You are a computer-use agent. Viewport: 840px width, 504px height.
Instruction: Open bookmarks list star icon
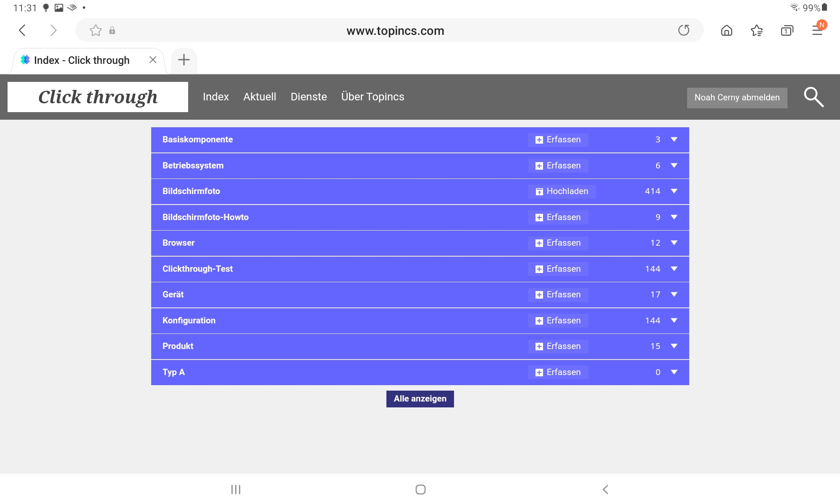click(756, 30)
